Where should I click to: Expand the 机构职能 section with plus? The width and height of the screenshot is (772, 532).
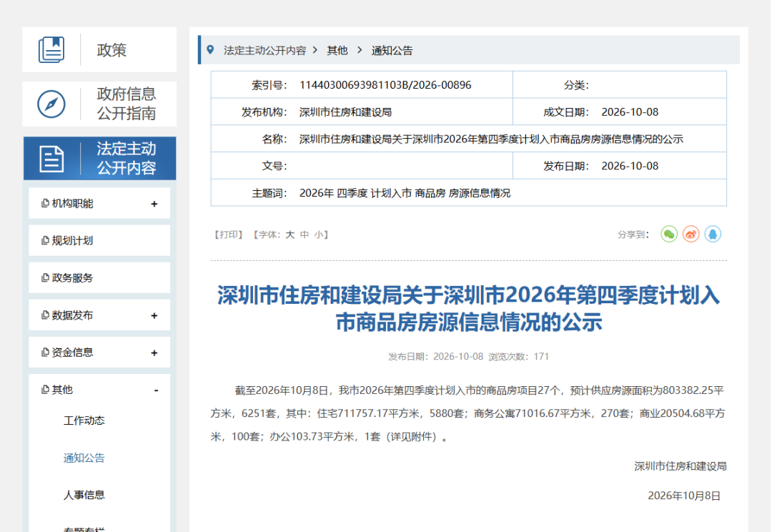pos(154,204)
